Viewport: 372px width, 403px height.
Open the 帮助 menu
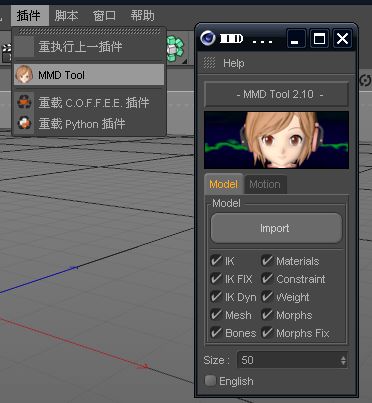(143, 15)
